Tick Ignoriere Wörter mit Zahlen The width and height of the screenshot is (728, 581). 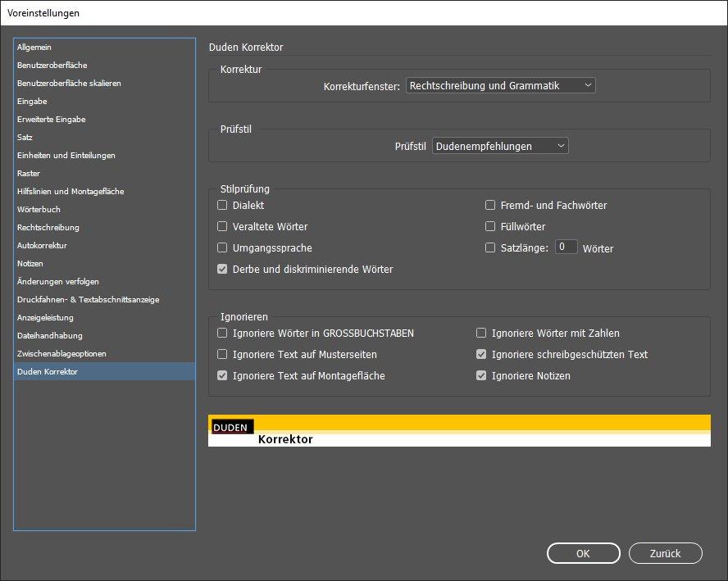click(481, 334)
